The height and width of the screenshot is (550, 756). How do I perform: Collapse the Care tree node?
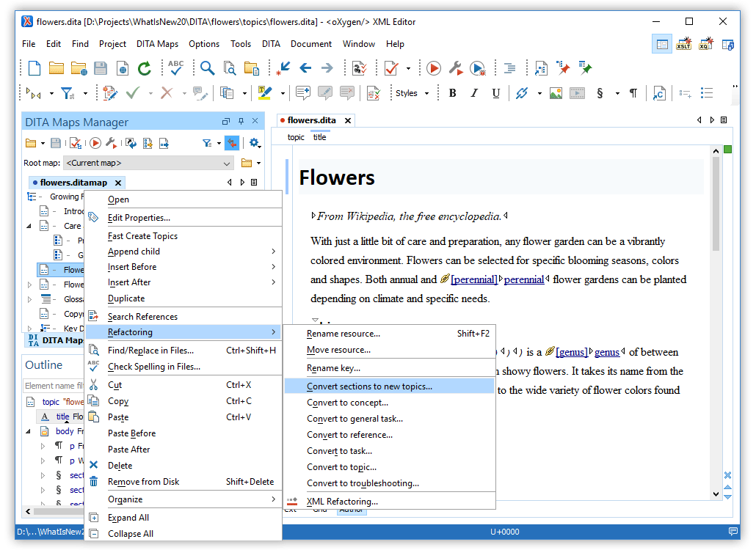[29, 226]
